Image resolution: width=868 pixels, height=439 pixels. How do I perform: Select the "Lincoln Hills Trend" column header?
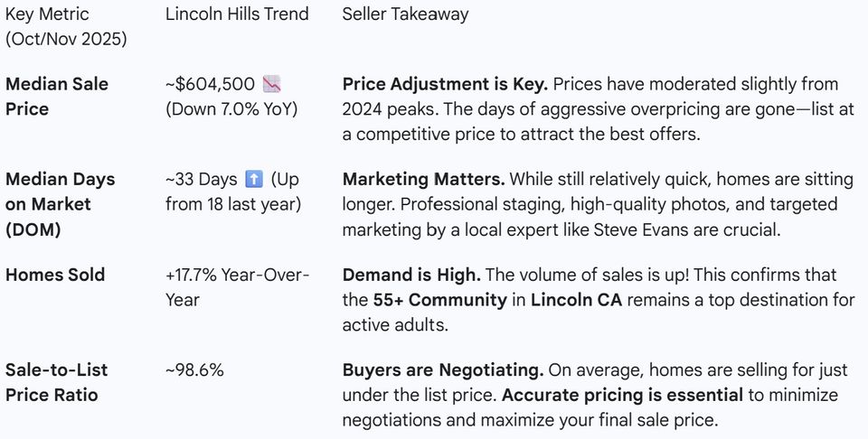coord(237,14)
